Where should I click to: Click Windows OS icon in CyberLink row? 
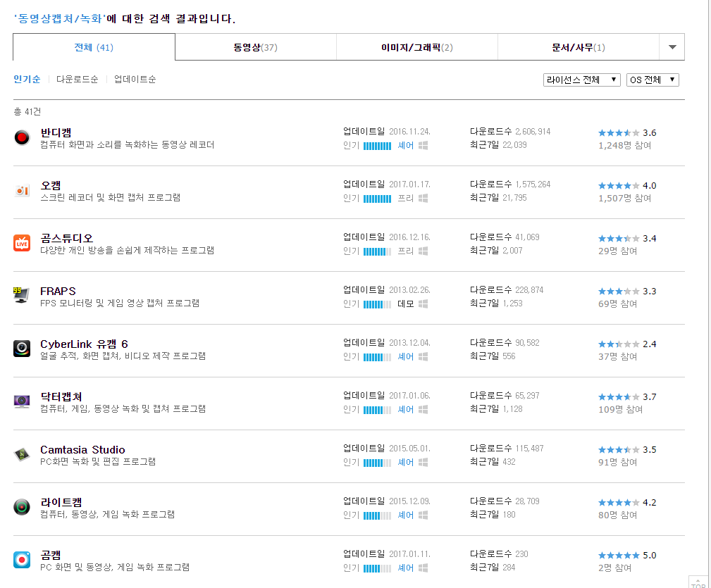(423, 356)
